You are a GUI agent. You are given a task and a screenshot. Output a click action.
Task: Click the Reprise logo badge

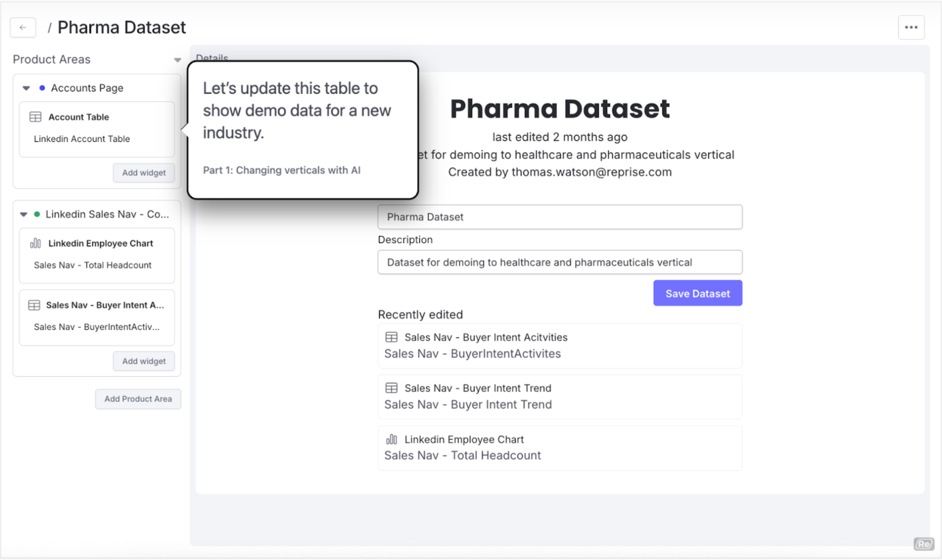[924, 544]
